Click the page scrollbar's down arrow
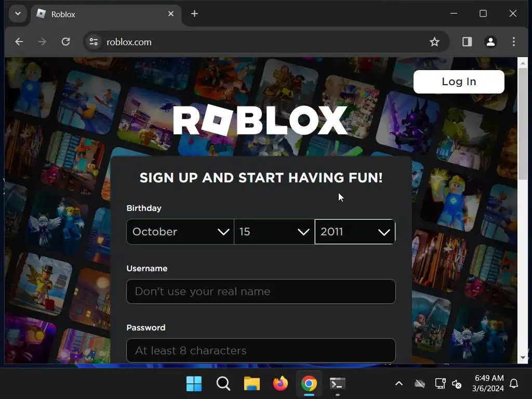This screenshot has height=399, width=532. [x=523, y=357]
